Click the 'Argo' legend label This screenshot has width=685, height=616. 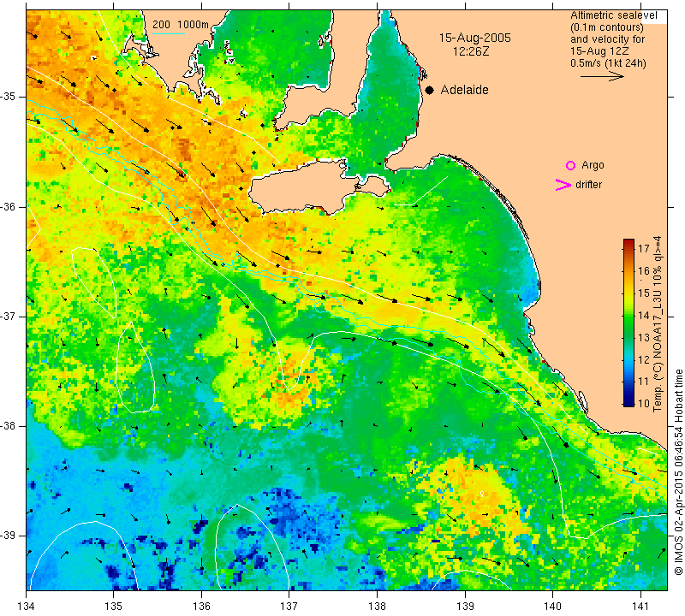(593, 165)
